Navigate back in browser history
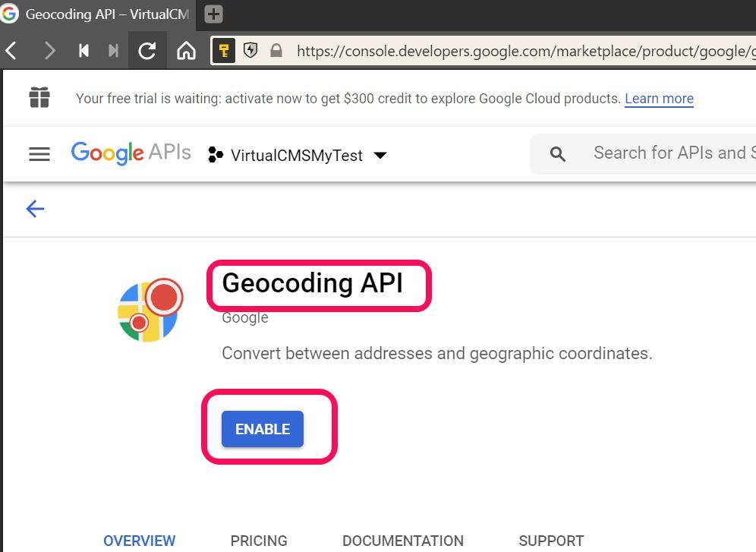This screenshot has height=552, width=756. (11, 51)
